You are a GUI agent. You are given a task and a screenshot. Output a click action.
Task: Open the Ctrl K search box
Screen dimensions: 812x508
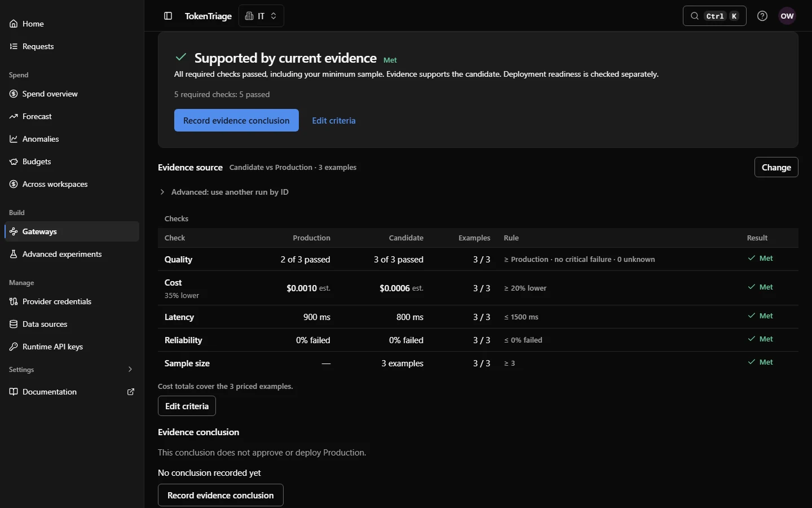(x=714, y=16)
